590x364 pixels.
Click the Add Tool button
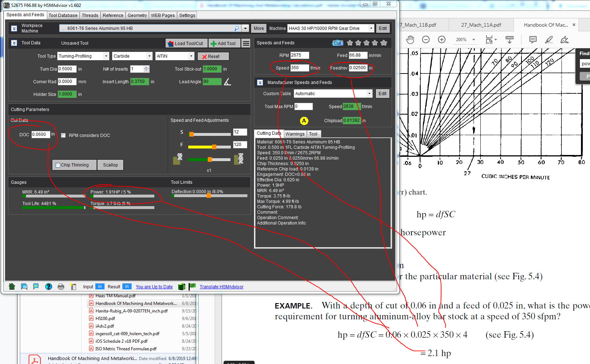pos(224,43)
